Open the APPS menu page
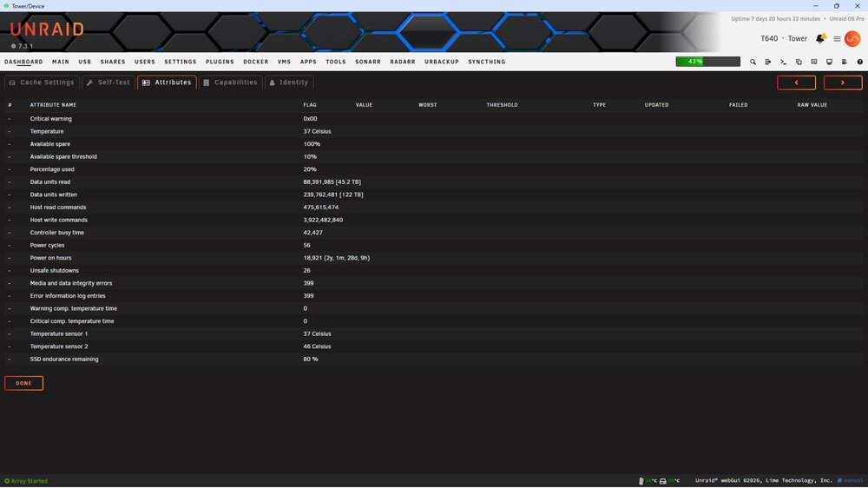868x488 pixels. (308, 62)
